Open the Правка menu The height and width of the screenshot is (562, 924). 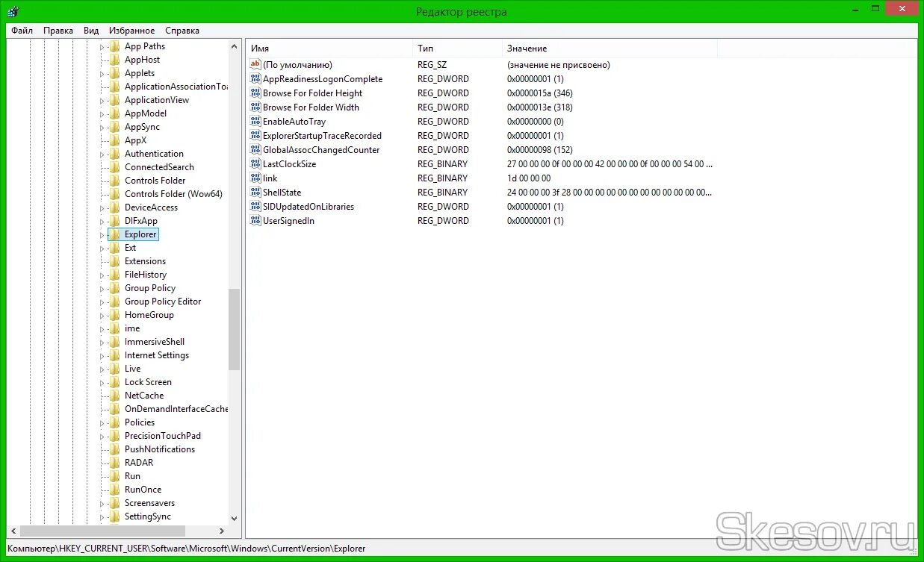pos(58,30)
